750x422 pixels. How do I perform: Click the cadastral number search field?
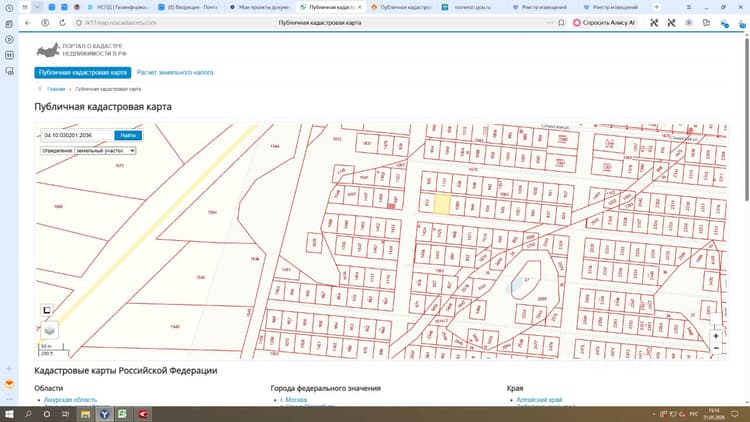click(77, 135)
